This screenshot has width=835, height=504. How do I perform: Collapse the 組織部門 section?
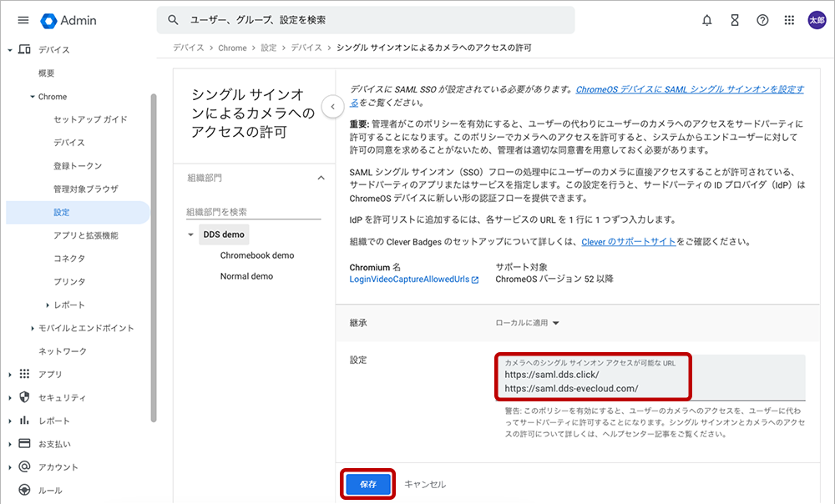coord(321,178)
